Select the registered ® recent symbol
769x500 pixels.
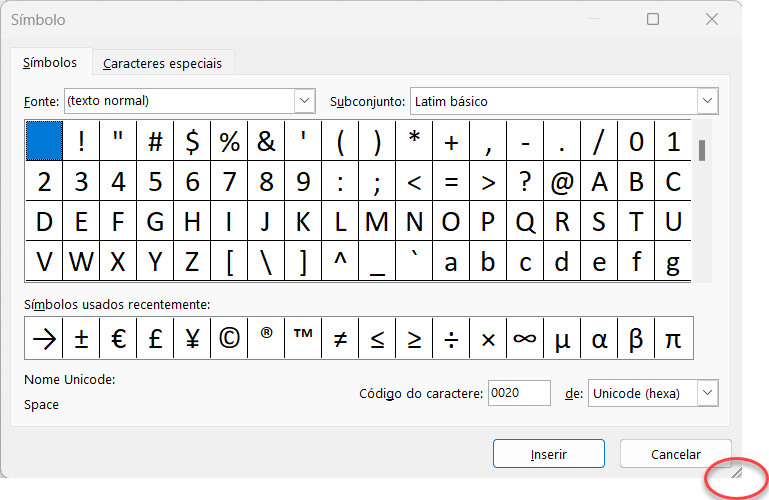[266, 338]
